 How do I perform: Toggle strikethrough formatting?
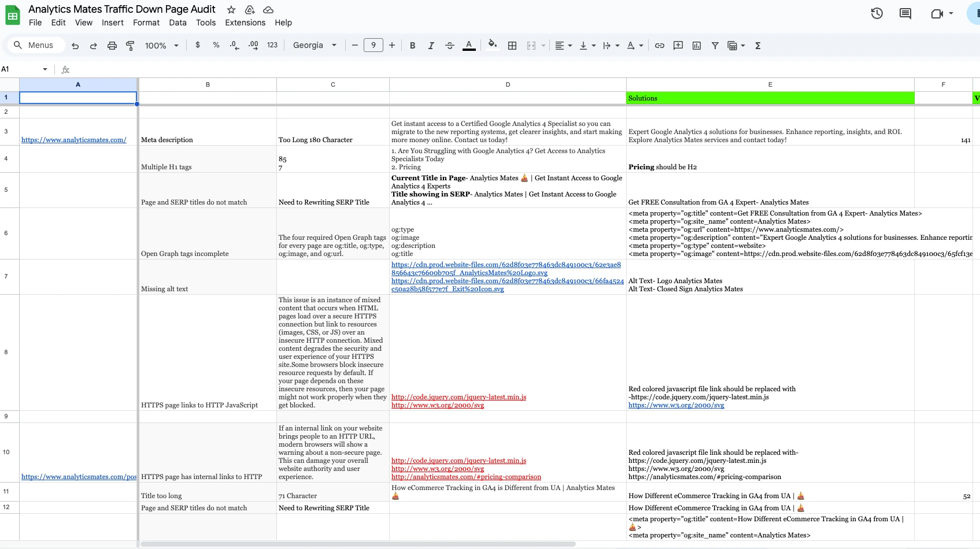tap(450, 46)
